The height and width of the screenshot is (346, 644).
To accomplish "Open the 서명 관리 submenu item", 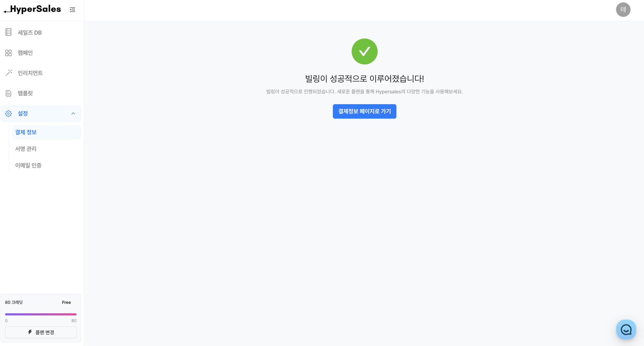I will [46, 149].
